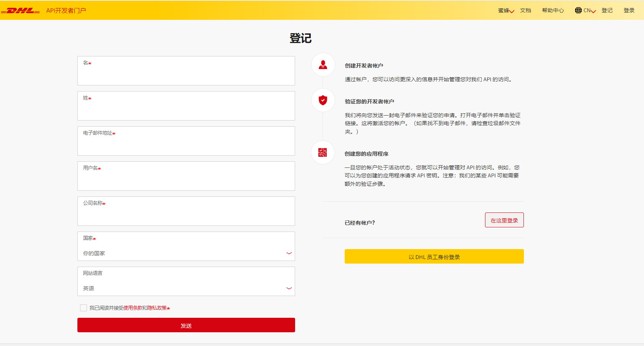This screenshot has width=644, height=346.
Task: Click the 登录 link in header
Action: tap(629, 11)
